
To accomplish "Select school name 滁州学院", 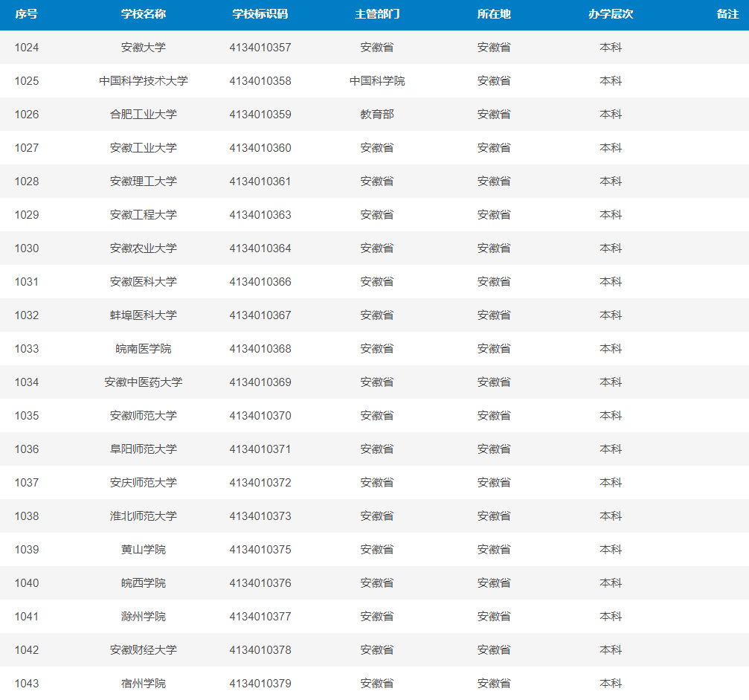I will (x=144, y=617).
